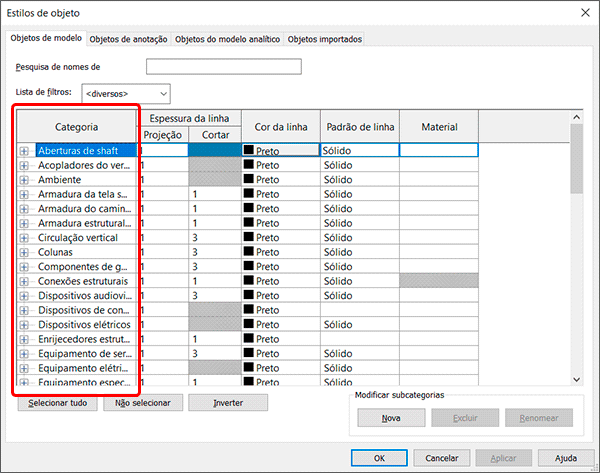Click the Não selecionar button

coord(143,403)
